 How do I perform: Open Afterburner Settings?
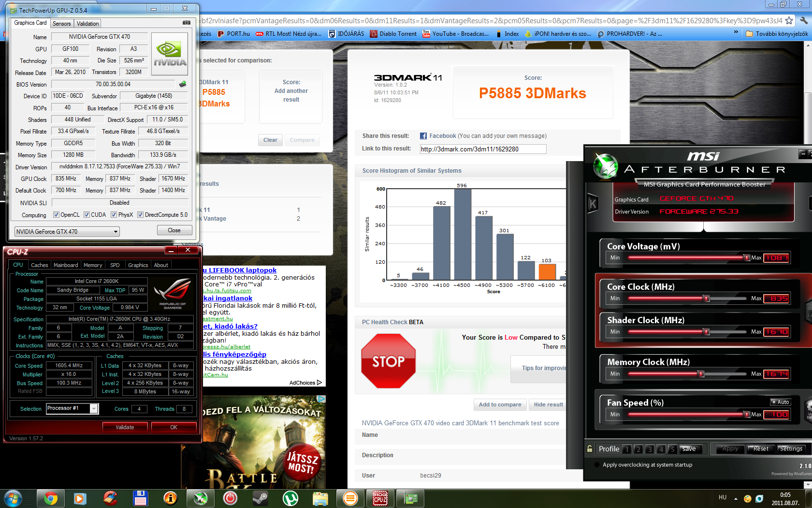[791, 449]
